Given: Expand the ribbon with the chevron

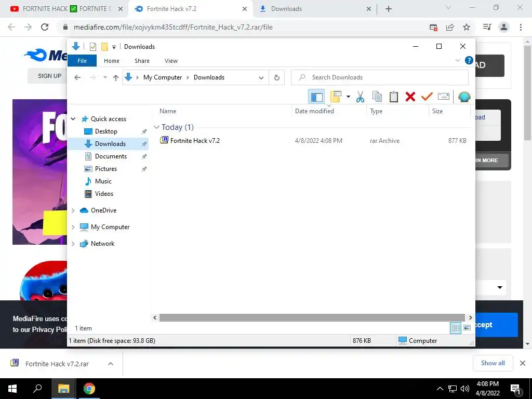Looking at the screenshot, I should [457, 60].
